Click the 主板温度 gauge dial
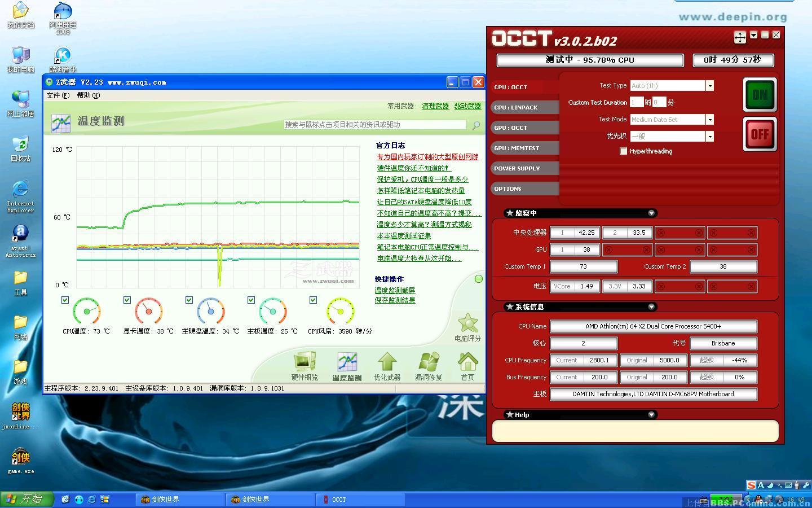This screenshot has height=508, width=812. (273, 311)
